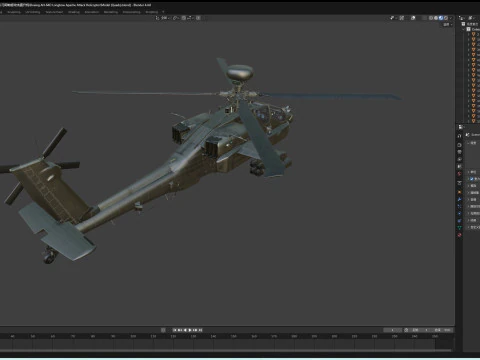Play the animation in reverse

click(x=185, y=330)
